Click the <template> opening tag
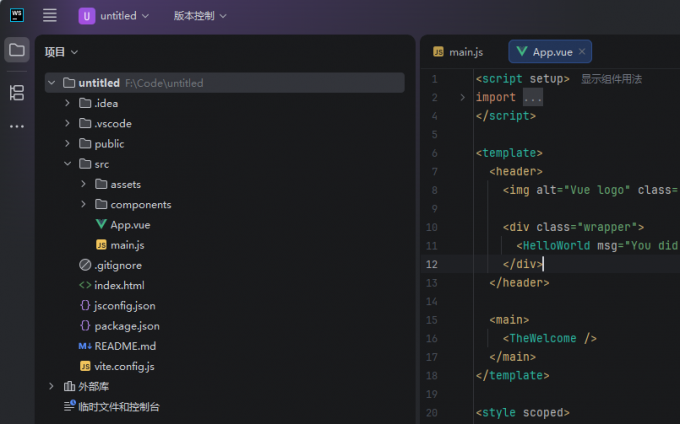This screenshot has width=680, height=424. pos(509,153)
